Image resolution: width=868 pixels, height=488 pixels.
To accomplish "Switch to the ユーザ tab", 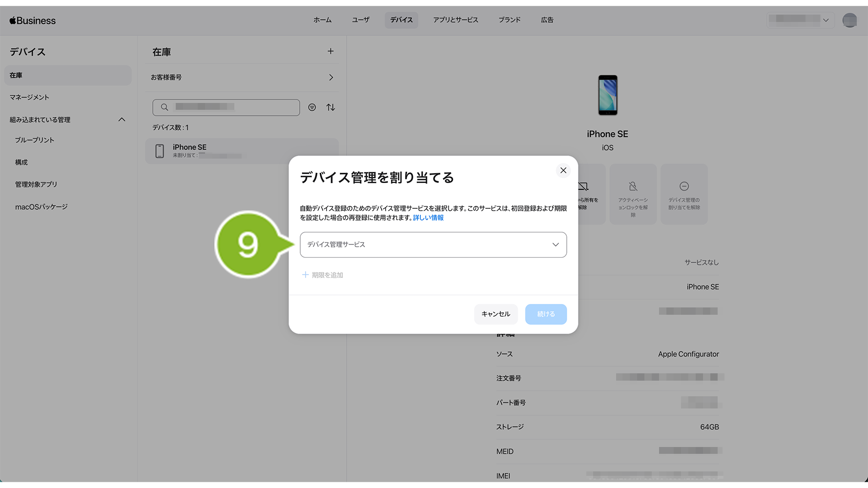I will 360,20.
